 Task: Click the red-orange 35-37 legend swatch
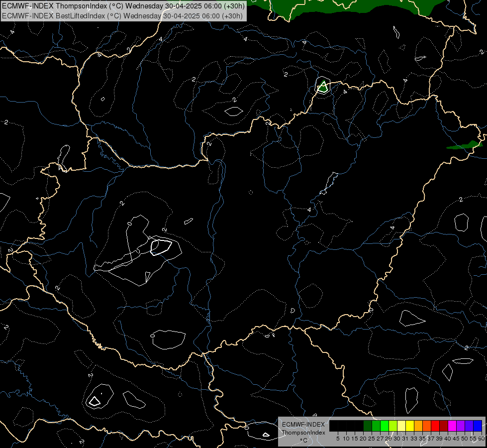pyautogui.click(x=427, y=426)
